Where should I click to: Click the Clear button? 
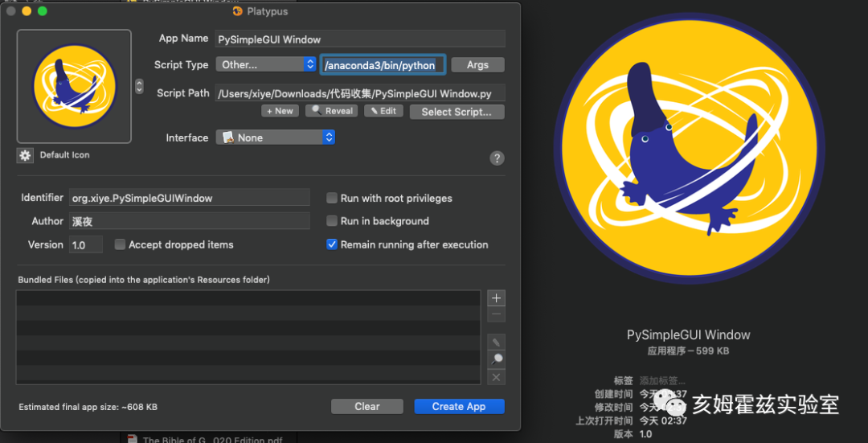click(x=367, y=407)
